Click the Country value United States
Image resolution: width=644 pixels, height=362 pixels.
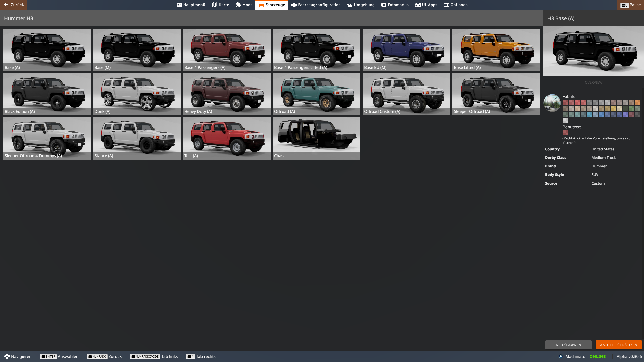tap(603, 149)
